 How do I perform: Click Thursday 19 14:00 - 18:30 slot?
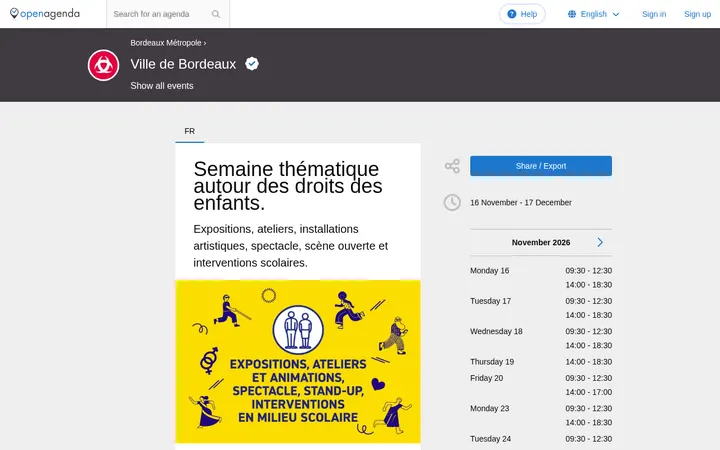[589, 362]
